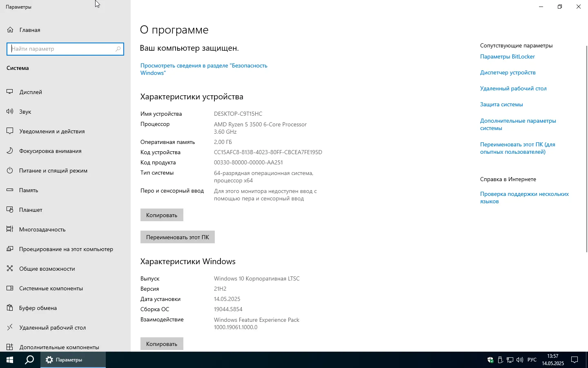Open the notification center icon
The height and width of the screenshot is (368, 588).
575,360
